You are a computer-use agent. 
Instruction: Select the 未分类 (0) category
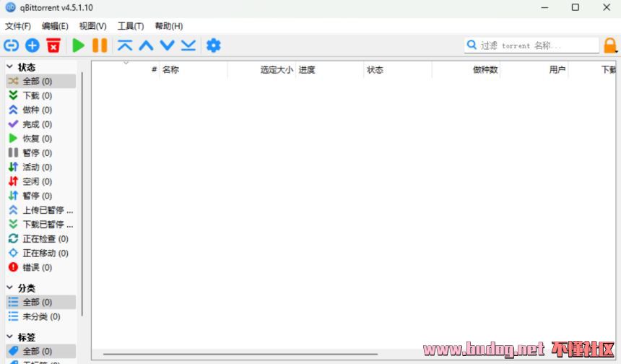click(x=40, y=316)
